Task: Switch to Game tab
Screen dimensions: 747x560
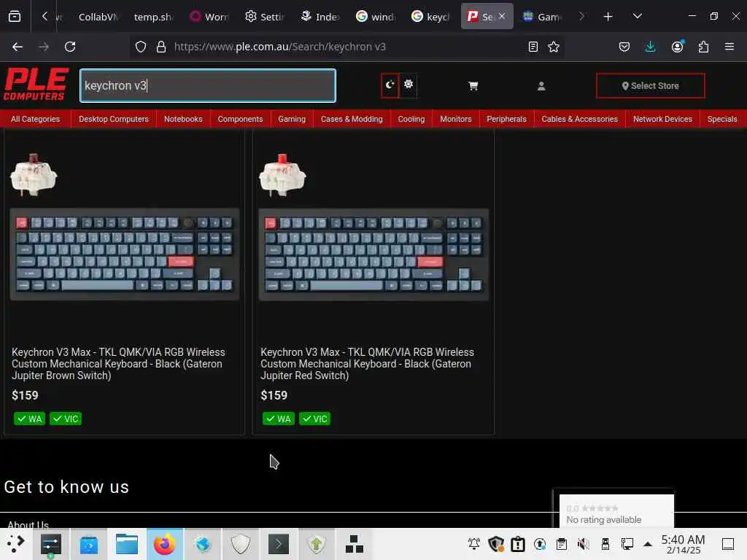Action: click(x=542, y=17)
